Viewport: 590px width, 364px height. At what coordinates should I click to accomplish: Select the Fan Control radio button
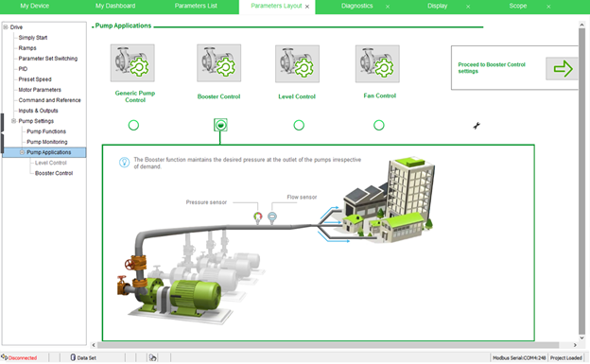pos(379,125)
